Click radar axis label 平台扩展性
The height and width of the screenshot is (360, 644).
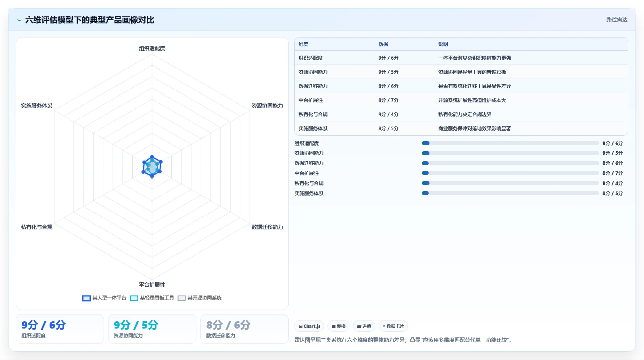pos(152,285)
